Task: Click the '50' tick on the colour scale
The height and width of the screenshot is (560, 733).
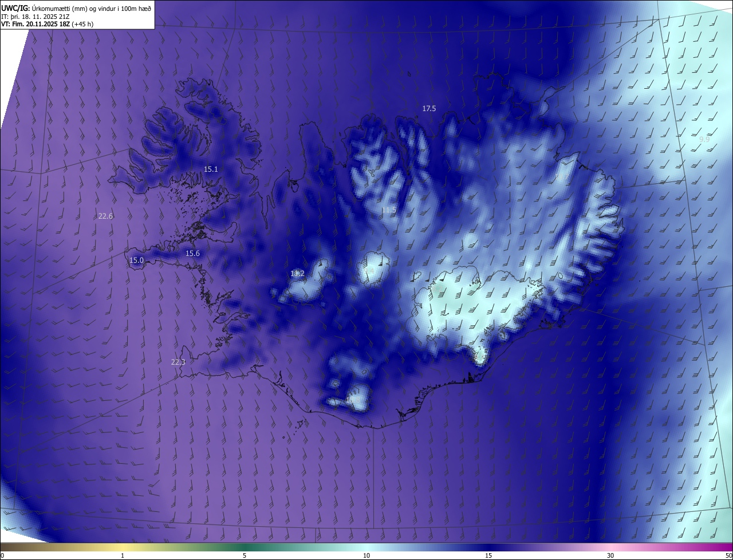Action: pyautogui.click(x=728, y=555)
